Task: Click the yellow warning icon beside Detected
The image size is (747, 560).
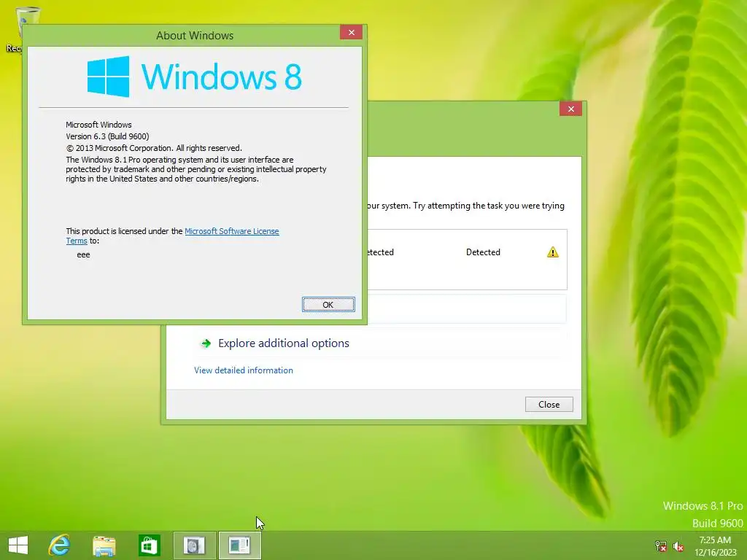Action: pyautogui.click(x=553, y=252)
